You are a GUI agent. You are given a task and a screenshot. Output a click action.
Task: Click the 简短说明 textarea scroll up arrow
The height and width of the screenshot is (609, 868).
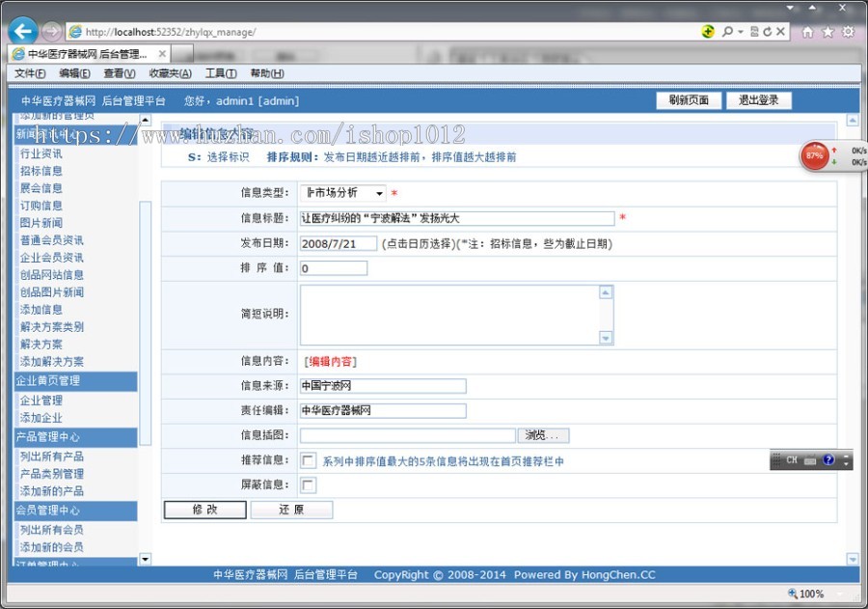pos(606,292)
